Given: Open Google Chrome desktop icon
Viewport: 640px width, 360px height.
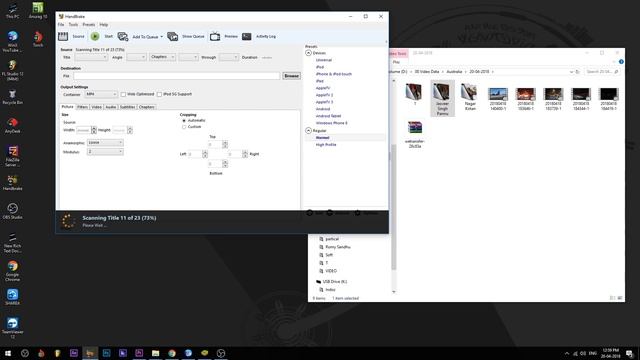Looking at the screenshot, I should click(x=13, y=271).
